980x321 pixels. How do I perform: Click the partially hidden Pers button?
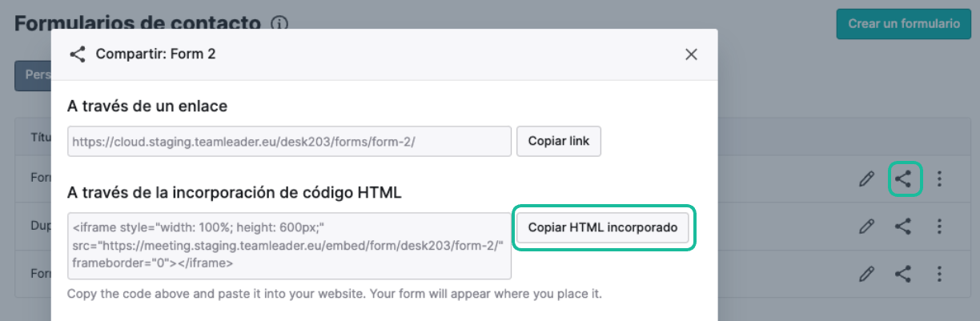33,75
